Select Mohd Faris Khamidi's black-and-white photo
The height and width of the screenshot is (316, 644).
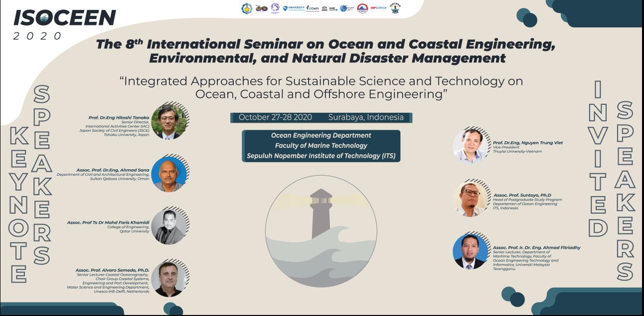click(168, 226)
